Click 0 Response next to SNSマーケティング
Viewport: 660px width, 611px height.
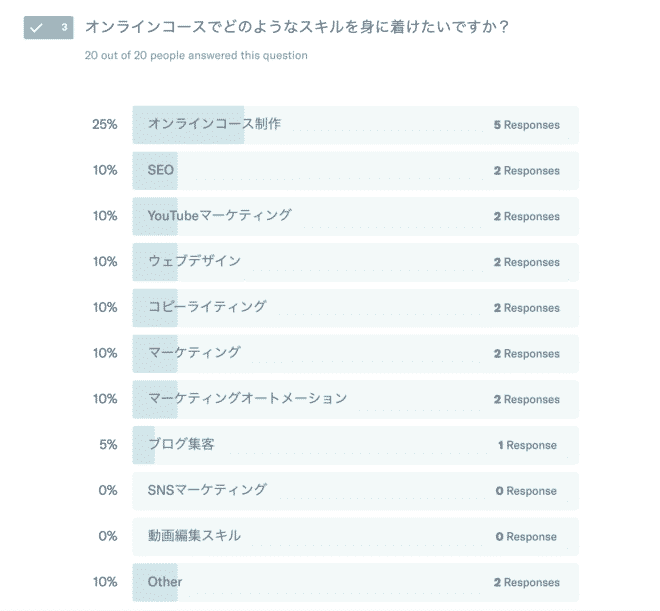[526, 491]
